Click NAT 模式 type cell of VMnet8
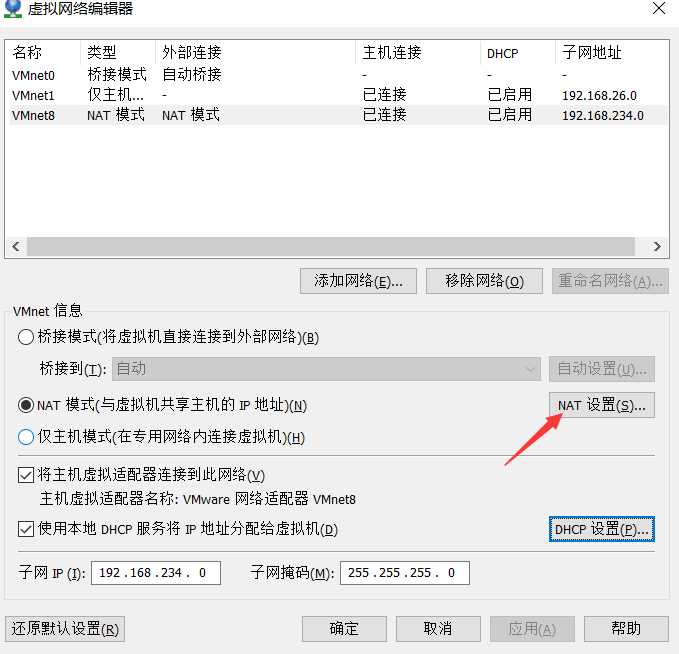Viewport: 679px width, 654px height. (116, 115)
